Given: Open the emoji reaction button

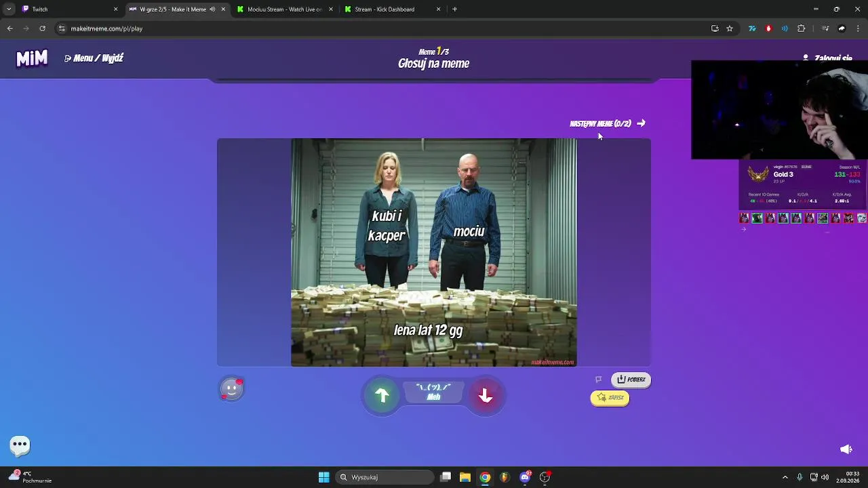Looking at the screenshot, I should 231,389.
